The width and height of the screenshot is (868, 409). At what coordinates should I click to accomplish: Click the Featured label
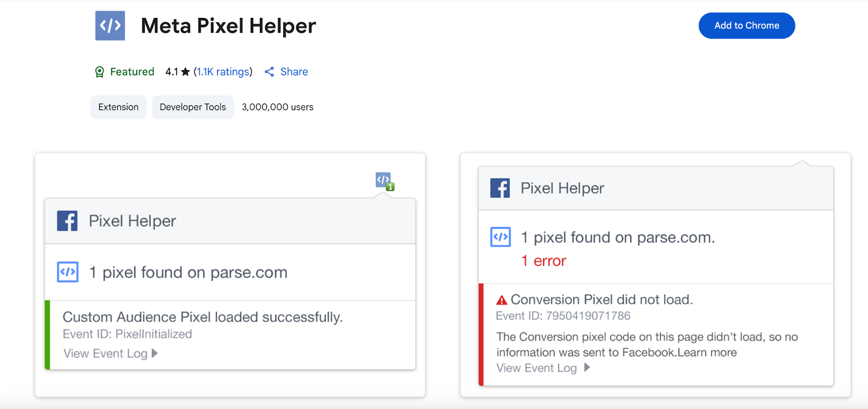coord(132,72)
